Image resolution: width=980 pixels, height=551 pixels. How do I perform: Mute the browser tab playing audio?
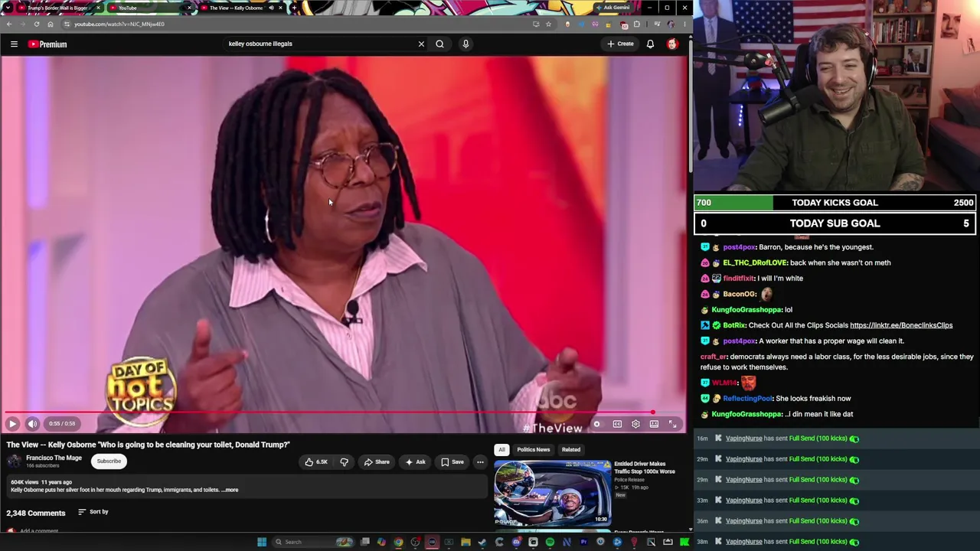[271, 8]
